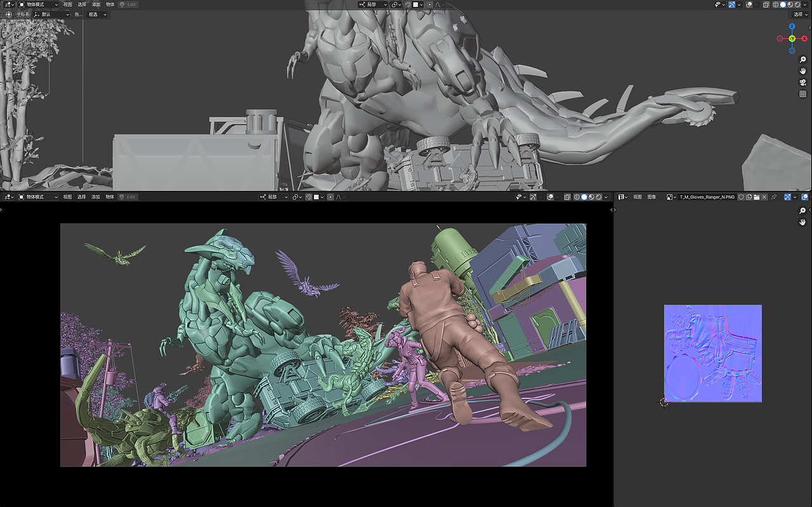Click the Edit button in bottom viewport header
The height and width of the screenshot is (507, 812).
click(129, 197)
